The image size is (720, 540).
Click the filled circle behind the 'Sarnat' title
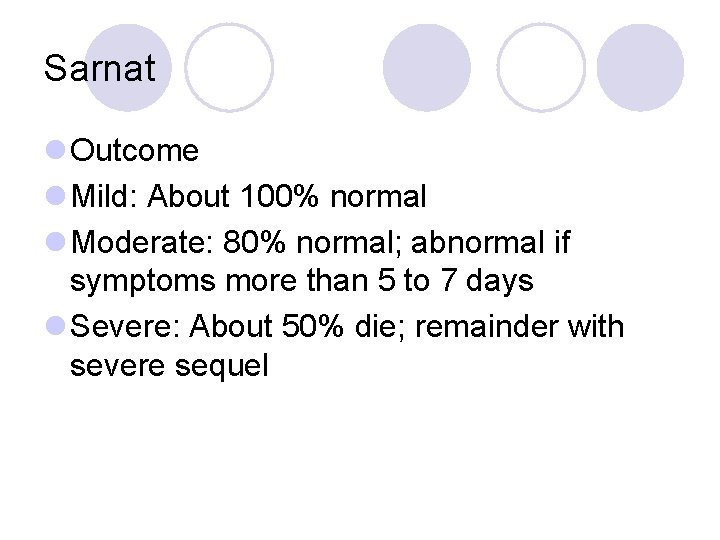[128, 68]
